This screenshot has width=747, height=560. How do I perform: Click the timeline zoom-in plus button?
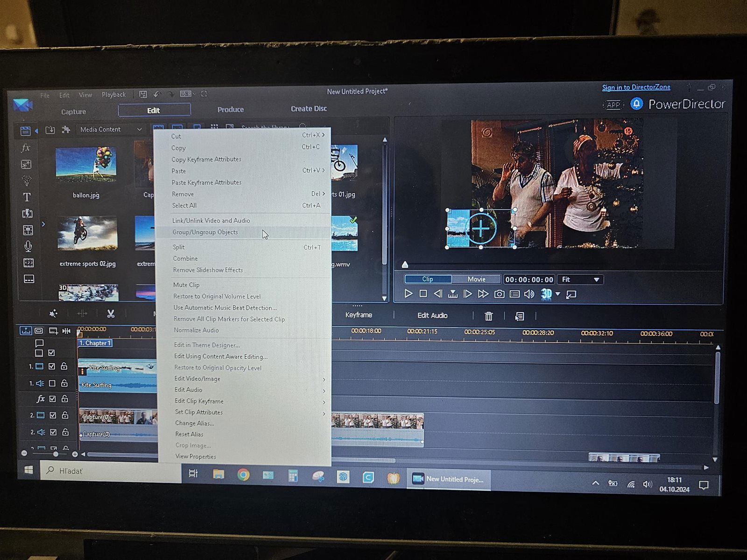click(x=75, y=454)
